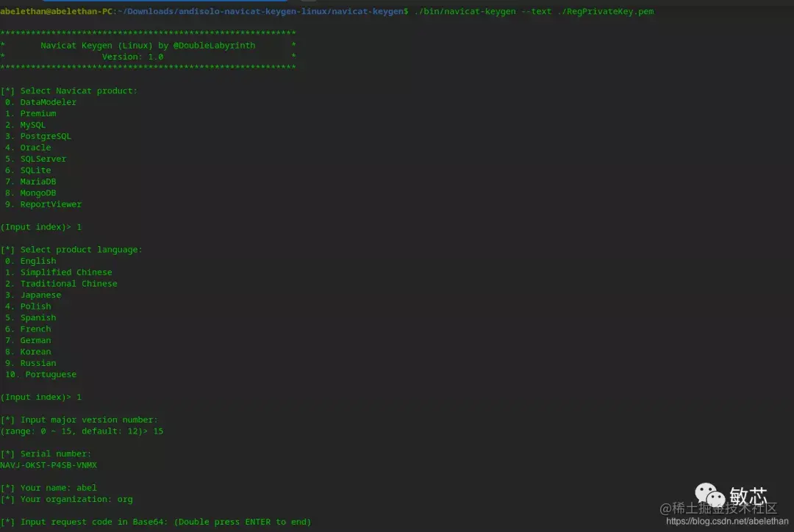Click the '(range: 0 ~ 15, default: 12)> 15' line
Viewport: 794px width, 532px height.
pos(82,431)
